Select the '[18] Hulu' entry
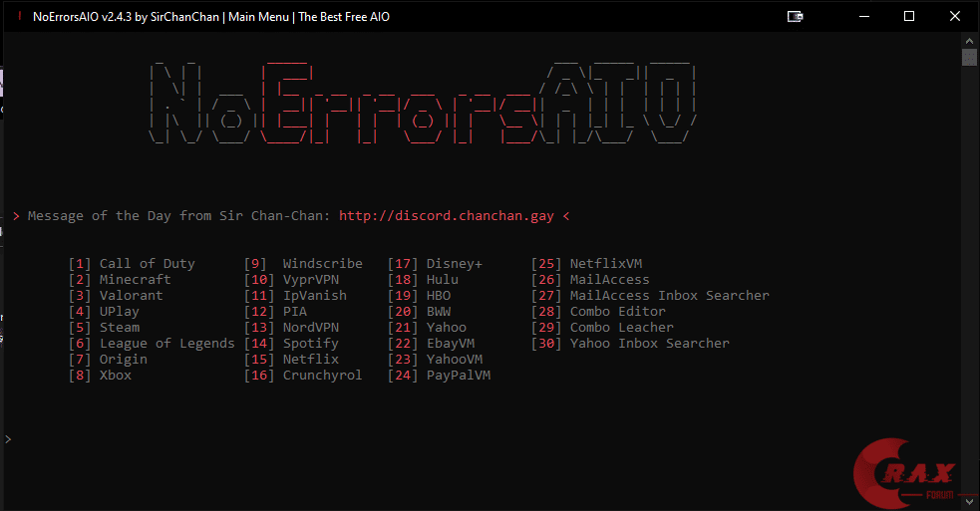 pyautogui.click(x=423, y=279)
